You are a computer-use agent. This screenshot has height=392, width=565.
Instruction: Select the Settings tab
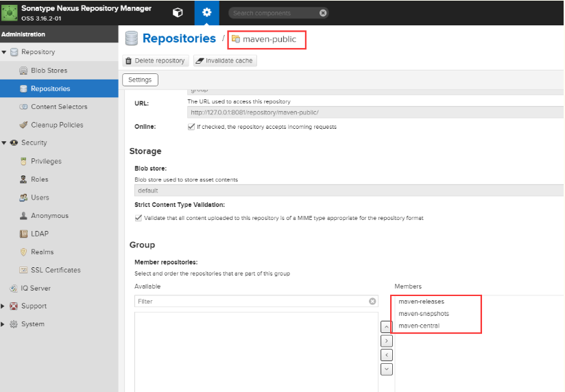140,79
